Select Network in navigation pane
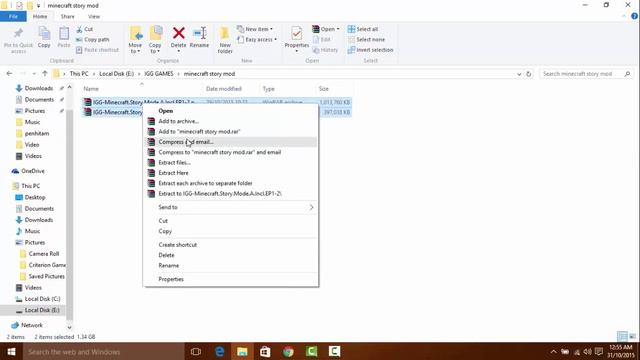 click(x=31, y=325)
